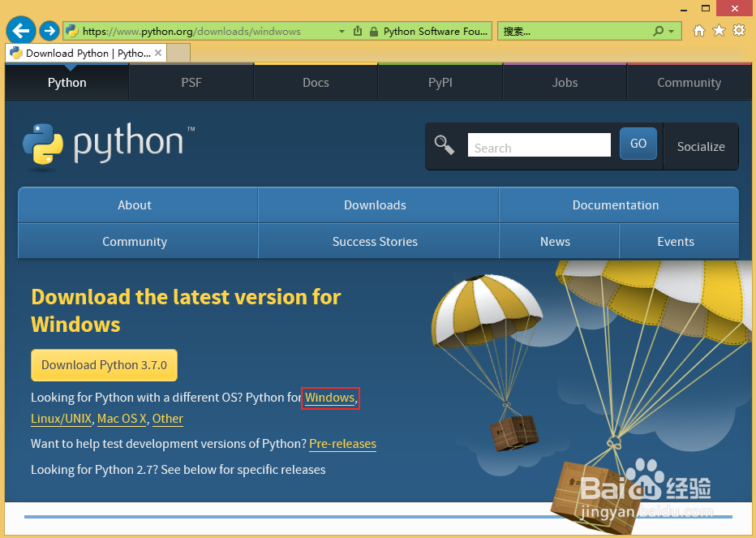
Task: Open the browser Home icon
Action: (x=698, y=32)
